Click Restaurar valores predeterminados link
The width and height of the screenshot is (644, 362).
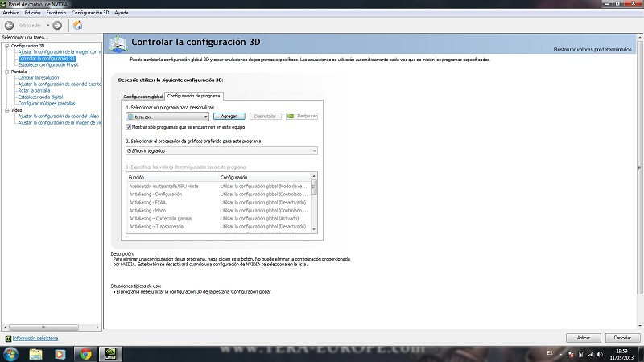tap(592, 50)
